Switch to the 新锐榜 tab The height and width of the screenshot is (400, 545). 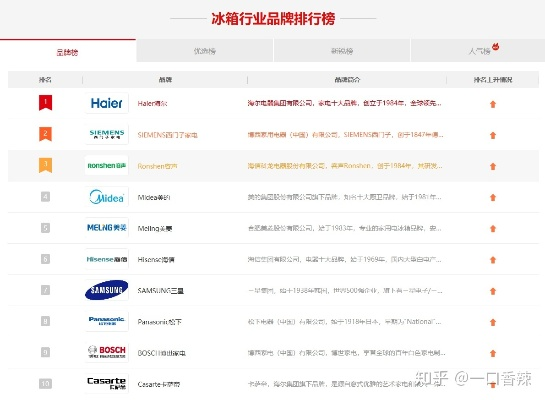tap(342, 51)
